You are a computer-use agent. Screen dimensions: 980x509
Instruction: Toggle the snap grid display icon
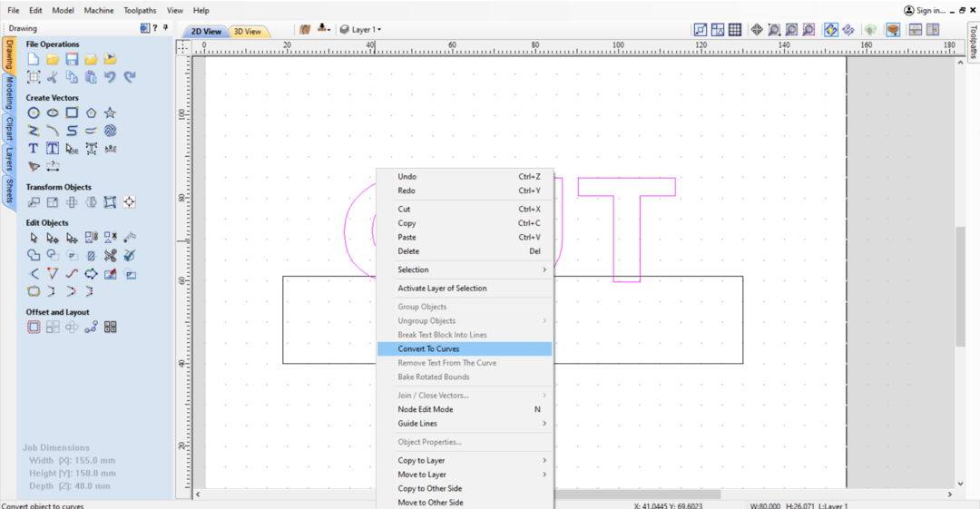(735, 30)
